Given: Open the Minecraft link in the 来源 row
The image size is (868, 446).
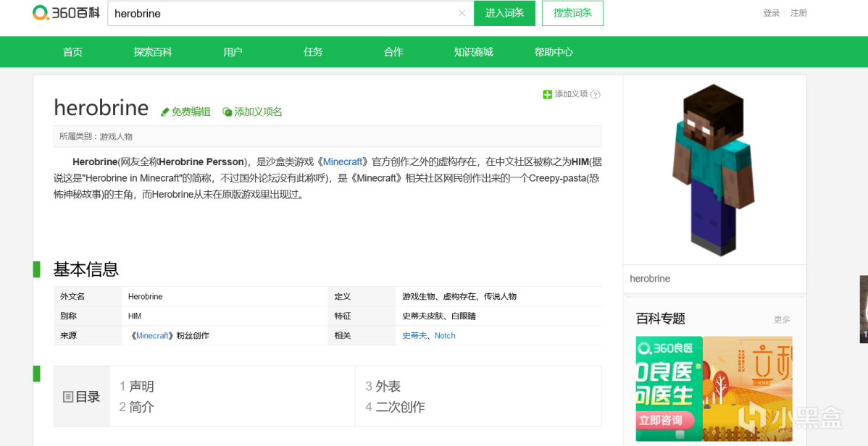Looking at the screenshot, I should click(151, 335).
